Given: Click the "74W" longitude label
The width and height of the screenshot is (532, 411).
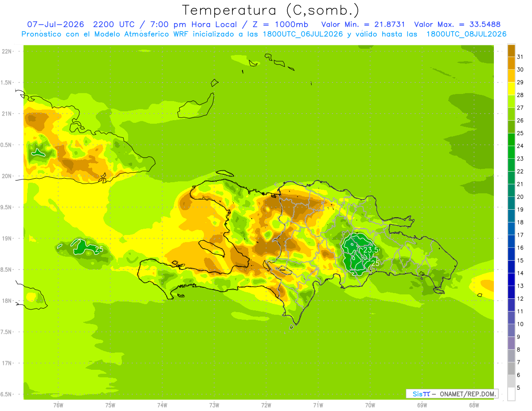Looking at the screenshot, I should click(162, 405).
